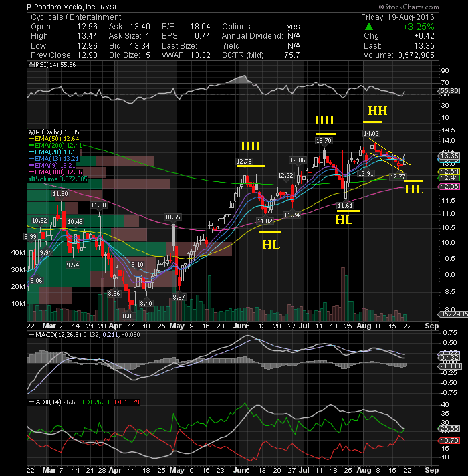
Task: Select the EMA(100) 12.06 legend entry
Action: [x=55, y=172]
